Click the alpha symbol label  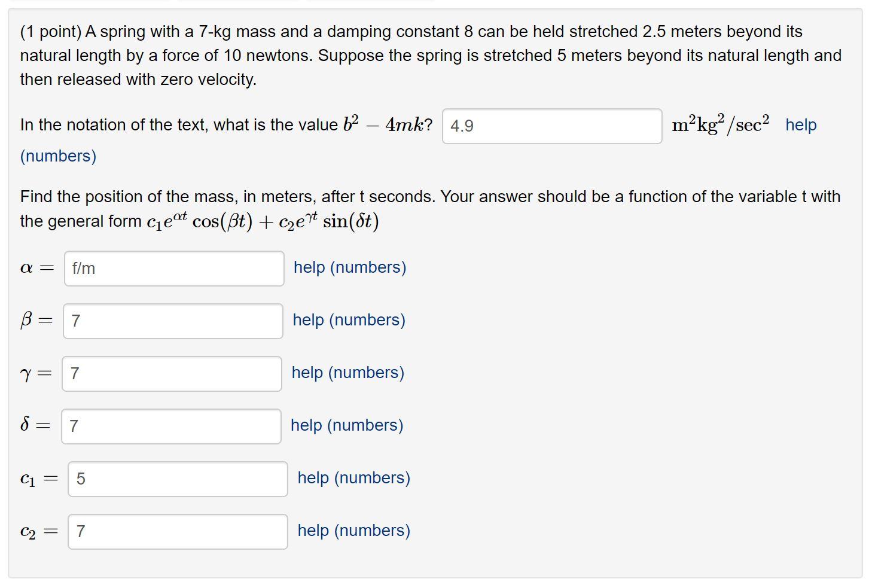(x=26, y=268)
